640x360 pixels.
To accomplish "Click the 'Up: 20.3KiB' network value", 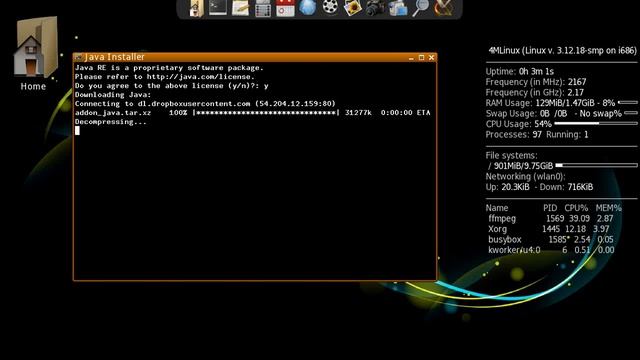I will pos(507,187).
